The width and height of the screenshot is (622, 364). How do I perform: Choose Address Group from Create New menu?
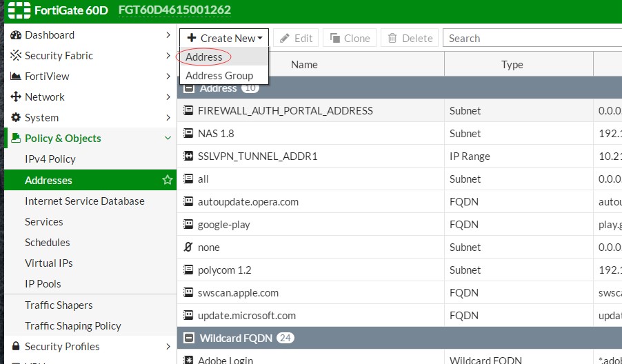(x=223, y=75)
